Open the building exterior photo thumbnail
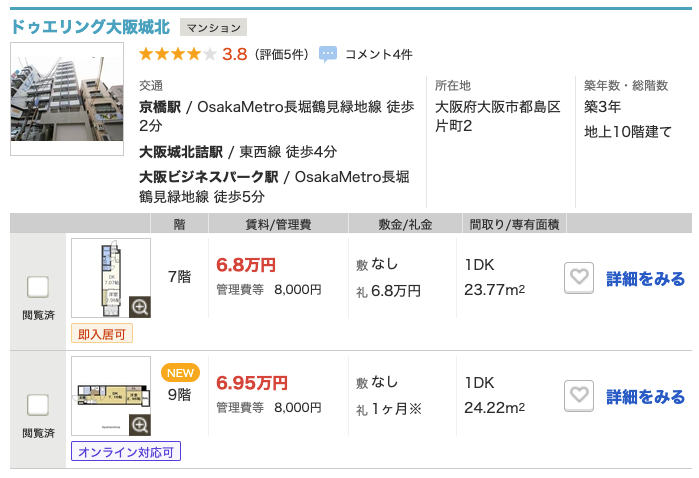The height and width of the screenshot is (478, 699). coord(66,97)
